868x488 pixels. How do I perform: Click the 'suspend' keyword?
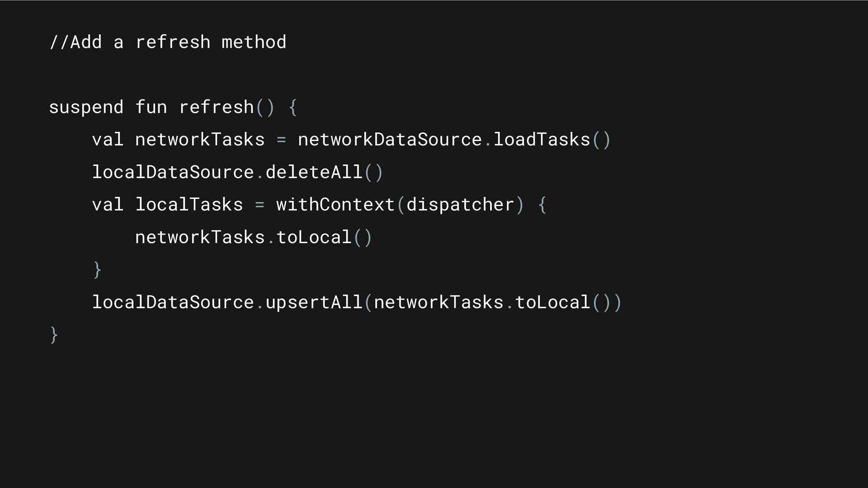[86, 108]
